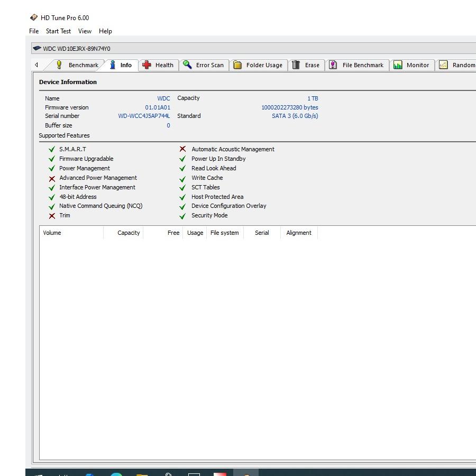The width and height of the screenshot is (476, 476).
Task: Click the check mark beside SCT Tables
Action: (182, 188)
